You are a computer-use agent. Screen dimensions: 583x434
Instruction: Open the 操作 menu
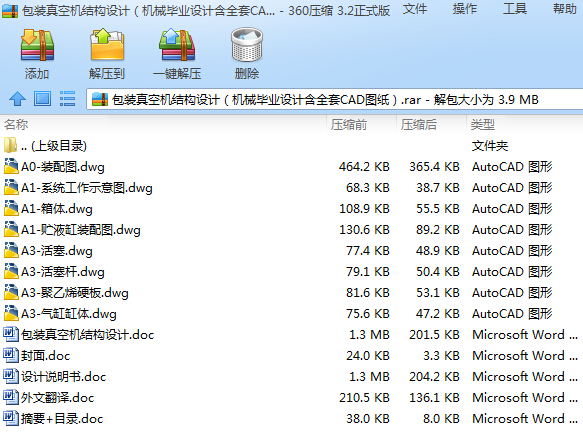[464, 9]
